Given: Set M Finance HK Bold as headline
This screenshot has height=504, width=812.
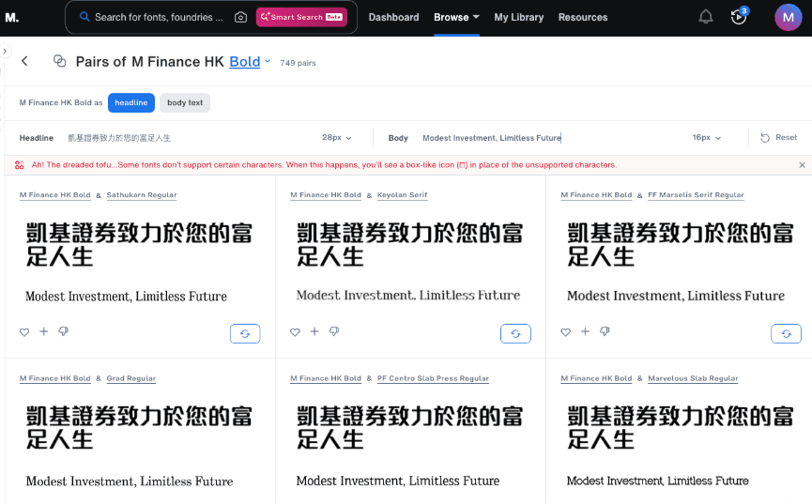Looking at the screenshot, I should tap(130, 102).
